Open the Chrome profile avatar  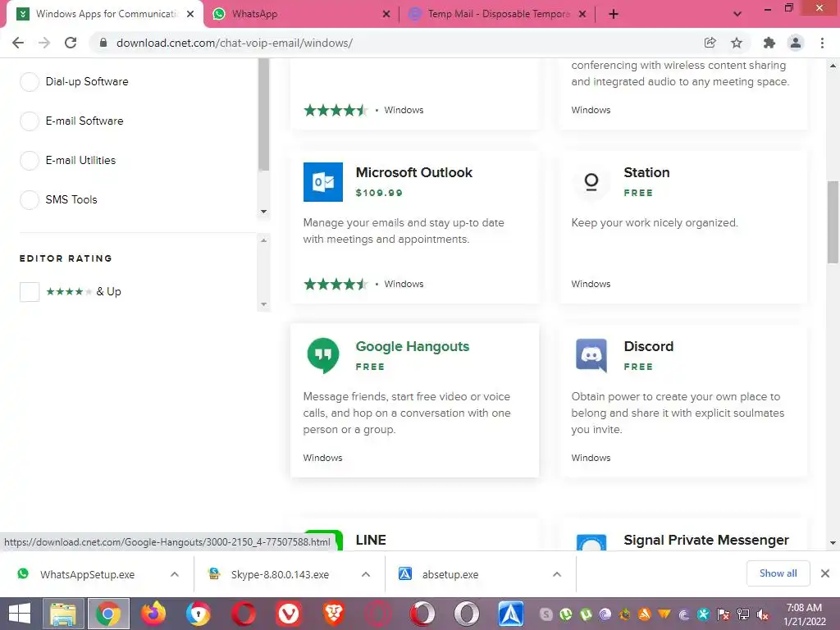coord(796,43)
